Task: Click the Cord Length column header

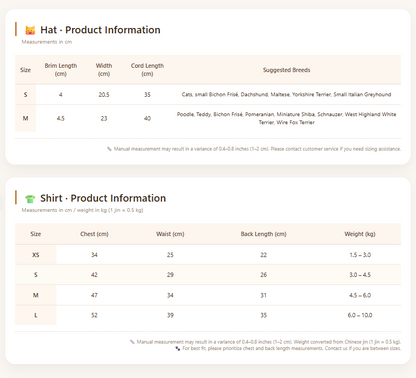Action: pos(147,70)
